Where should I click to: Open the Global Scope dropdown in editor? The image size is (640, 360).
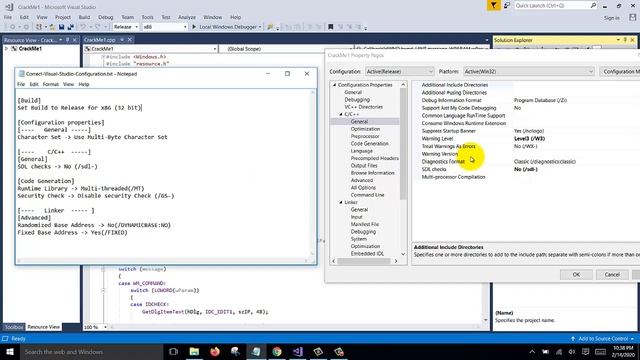(286, 49)
